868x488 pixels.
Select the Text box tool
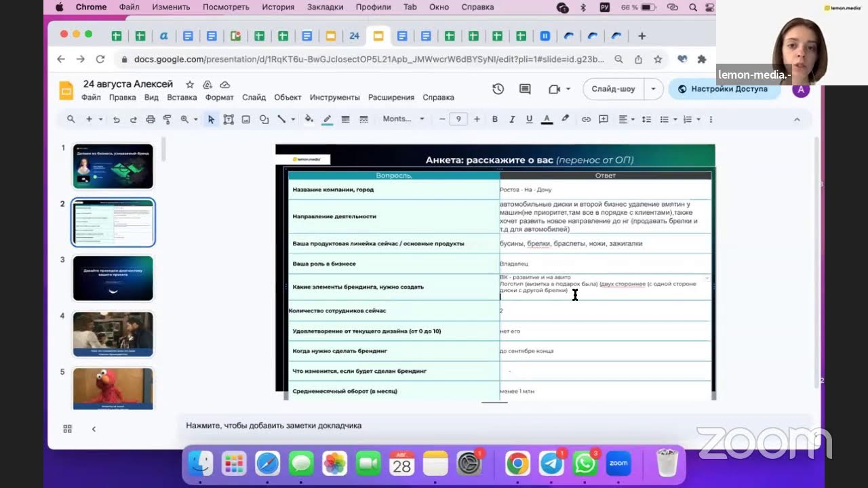point(229,119)
